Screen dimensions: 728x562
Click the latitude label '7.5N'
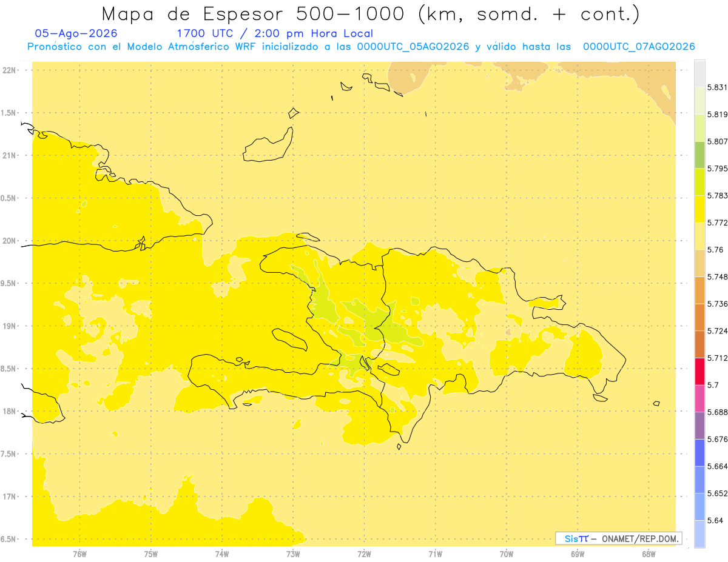9,454
